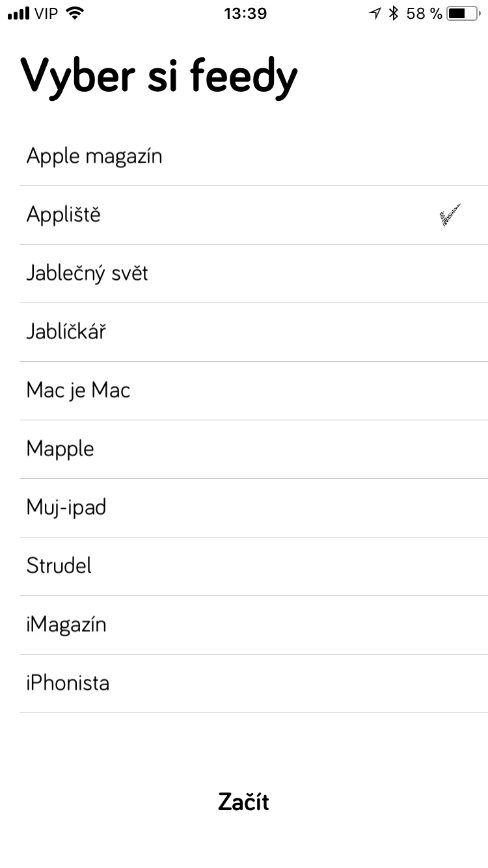Uncheck the Appliště checkmark icon
Screen dimensions: 488x868
pyautogui.click(x=450, y=215)
